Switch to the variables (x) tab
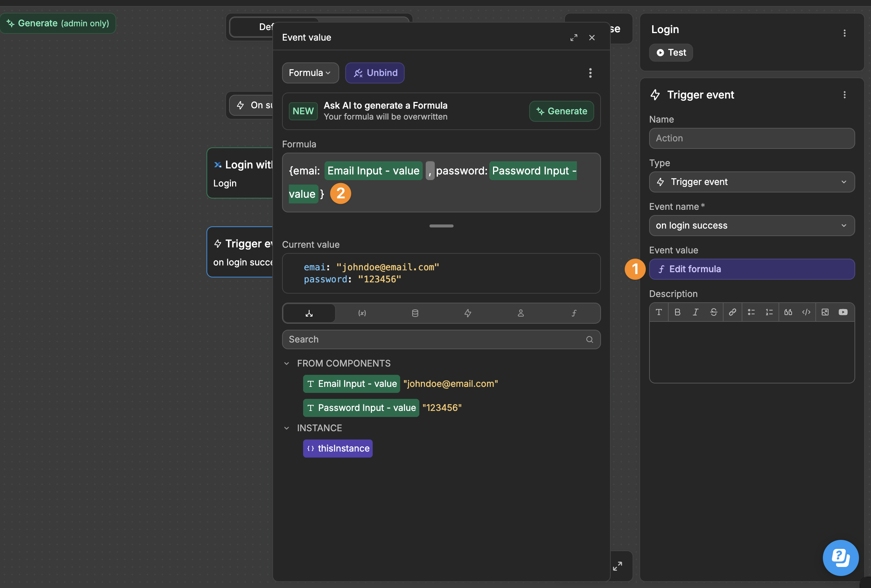Image resolution: width=871 pixels, height=588 pixels. (x=362, y=313)
